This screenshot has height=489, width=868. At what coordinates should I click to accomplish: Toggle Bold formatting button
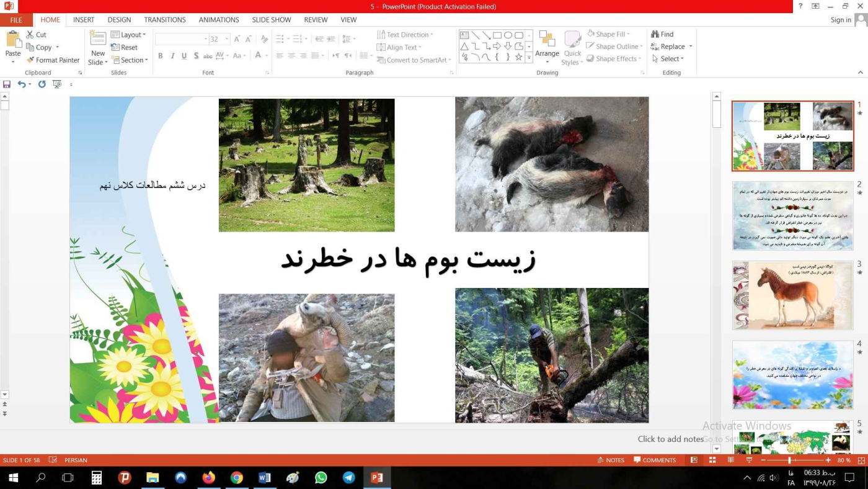tap(160, 56)
